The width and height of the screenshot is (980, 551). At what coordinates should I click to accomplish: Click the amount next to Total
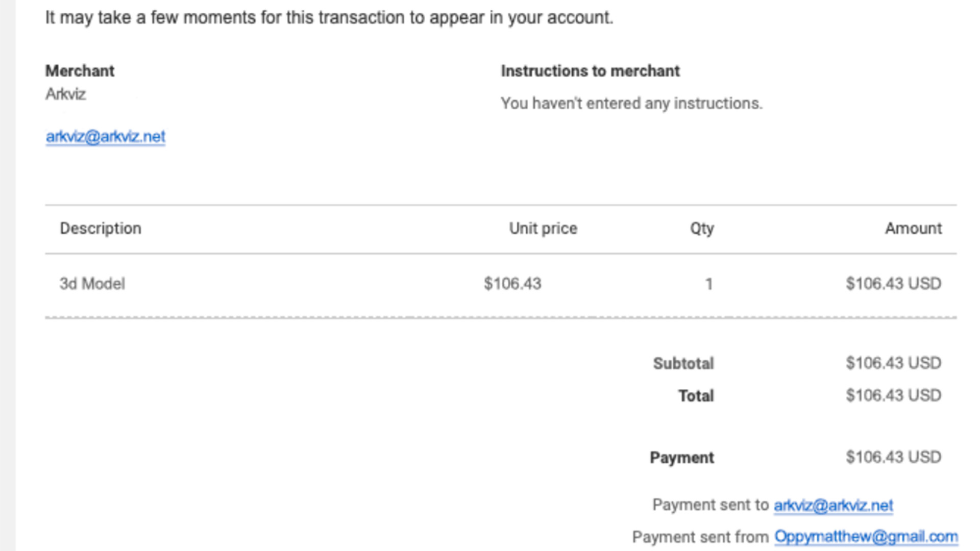(893, 395)
